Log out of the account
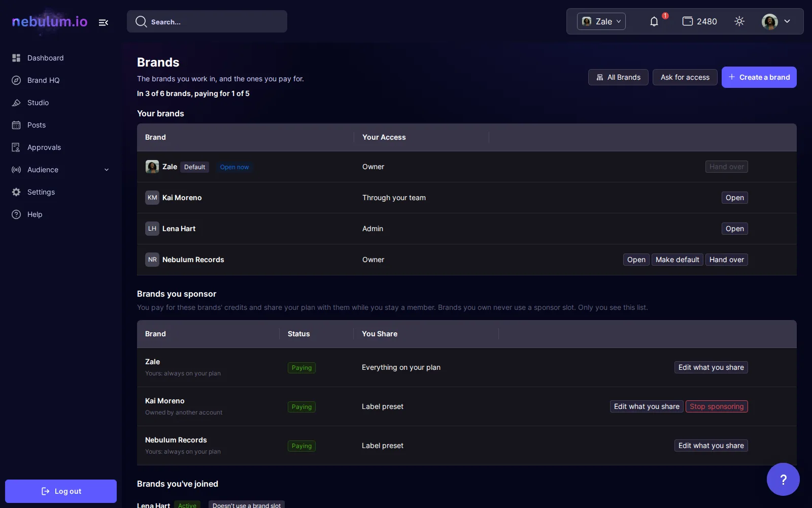Viewport: 812px width, 508px height. click(61, 491)
